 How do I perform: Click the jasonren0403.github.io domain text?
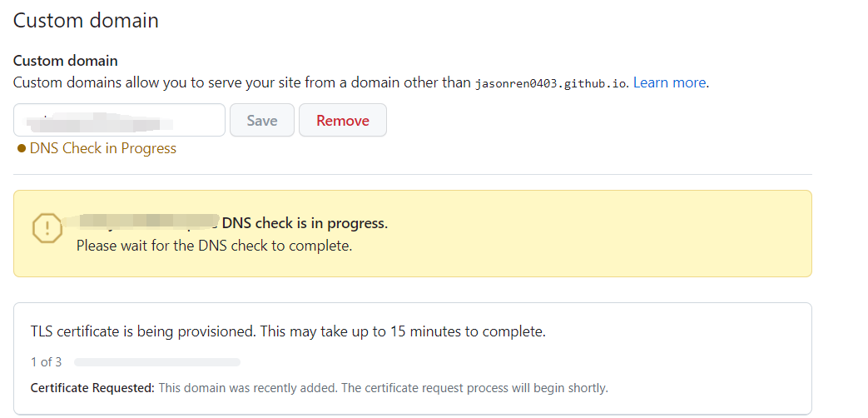[x=551, y=83]
